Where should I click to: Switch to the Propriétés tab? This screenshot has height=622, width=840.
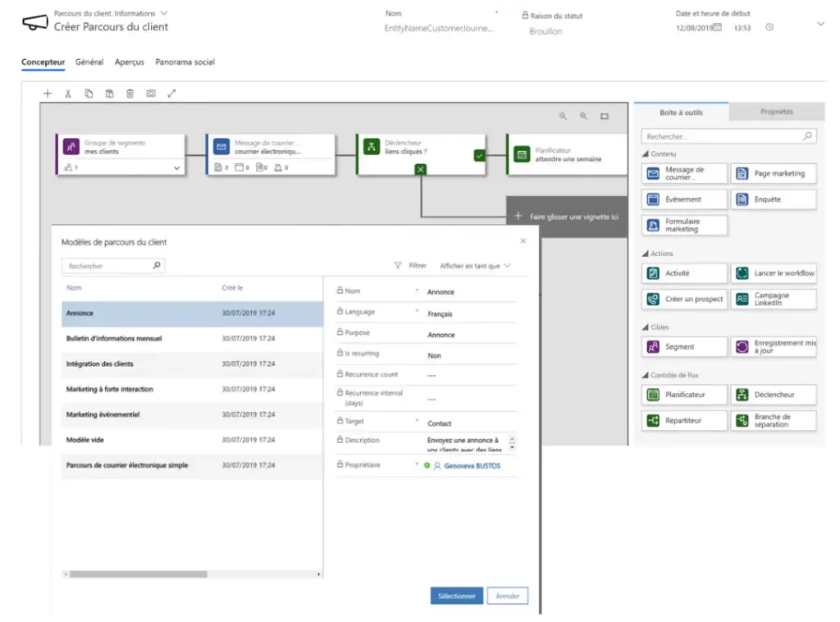coord(776,112)
